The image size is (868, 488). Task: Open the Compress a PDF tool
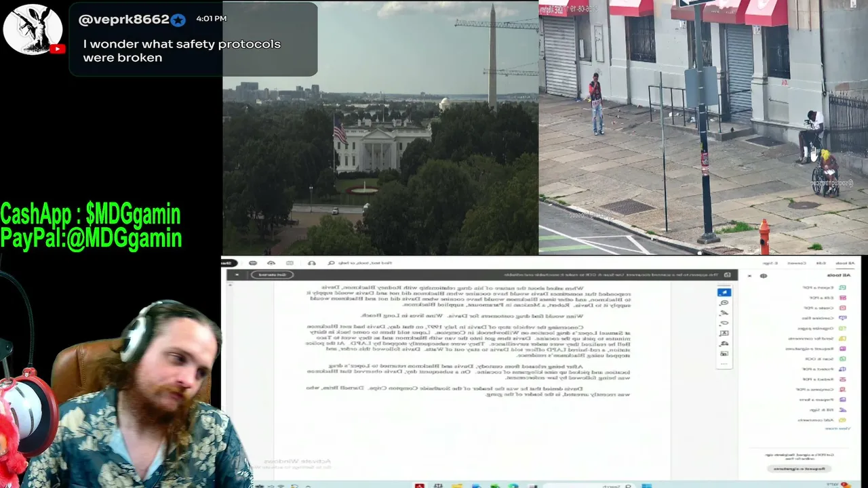[x=823, y=389]
